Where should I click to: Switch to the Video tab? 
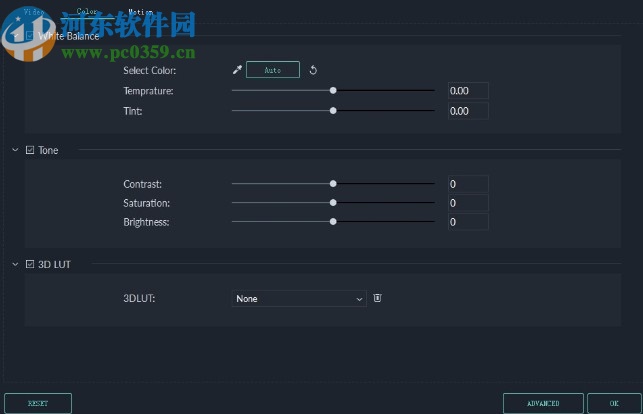tap(34, 12)
